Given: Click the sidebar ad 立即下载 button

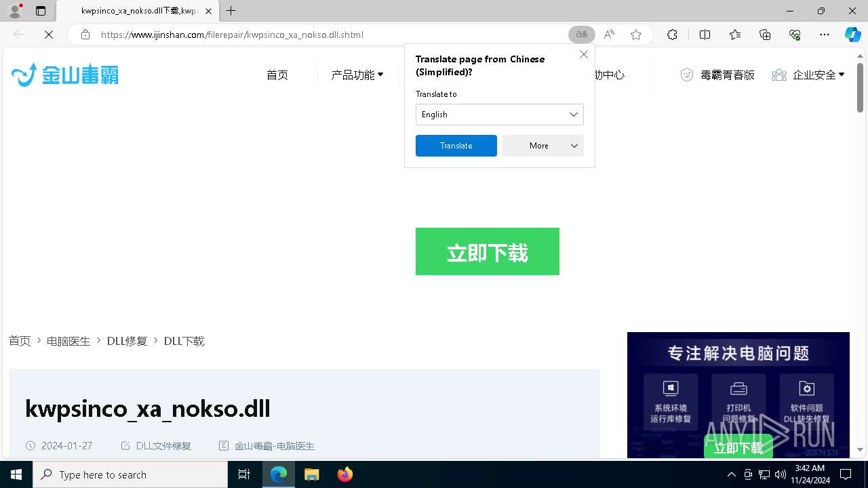Looking at the screenshot, I should [738, 447].
